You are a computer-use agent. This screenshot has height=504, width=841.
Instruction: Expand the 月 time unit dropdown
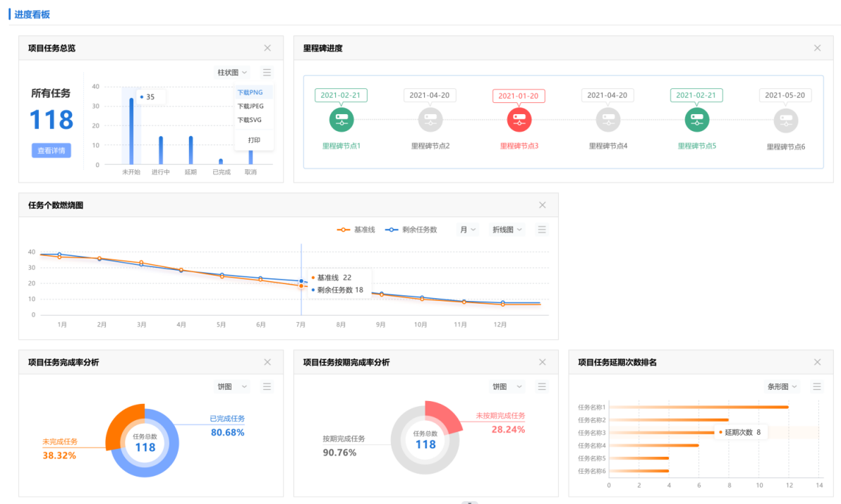(x=468, y=230)
